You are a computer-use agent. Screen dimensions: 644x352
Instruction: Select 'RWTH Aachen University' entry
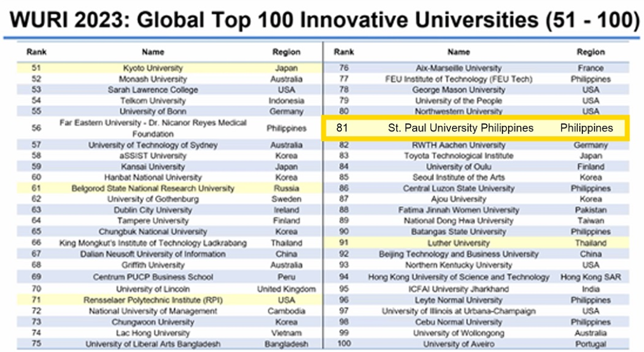click(x=459, y=145)
